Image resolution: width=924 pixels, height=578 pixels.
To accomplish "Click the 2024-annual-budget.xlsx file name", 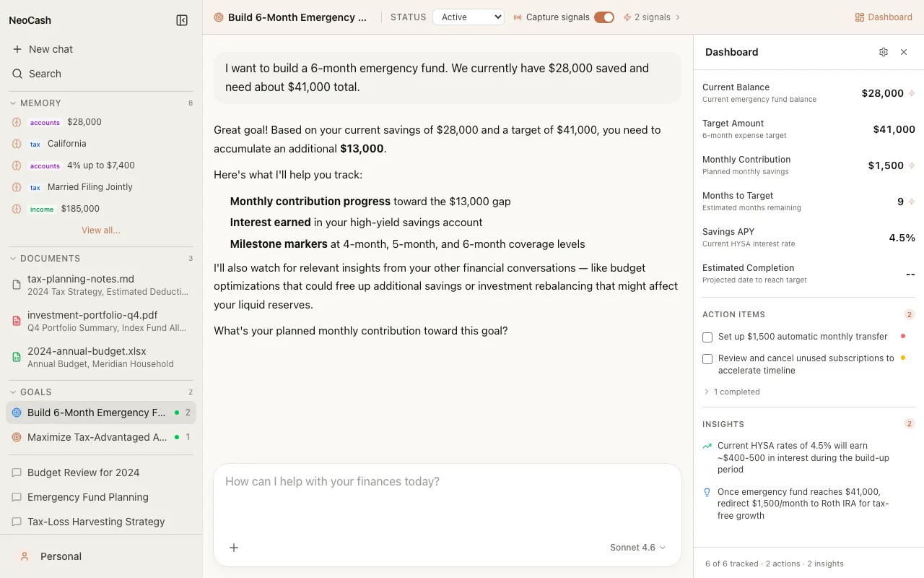I will click(x=87, y=351).
